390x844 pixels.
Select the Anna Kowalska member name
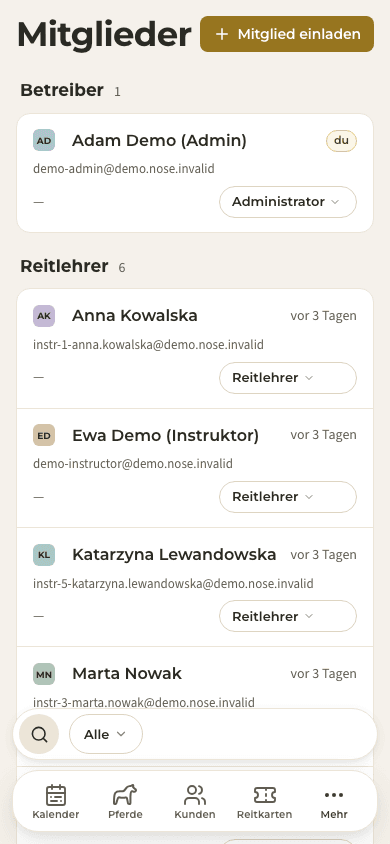point(134,315)
